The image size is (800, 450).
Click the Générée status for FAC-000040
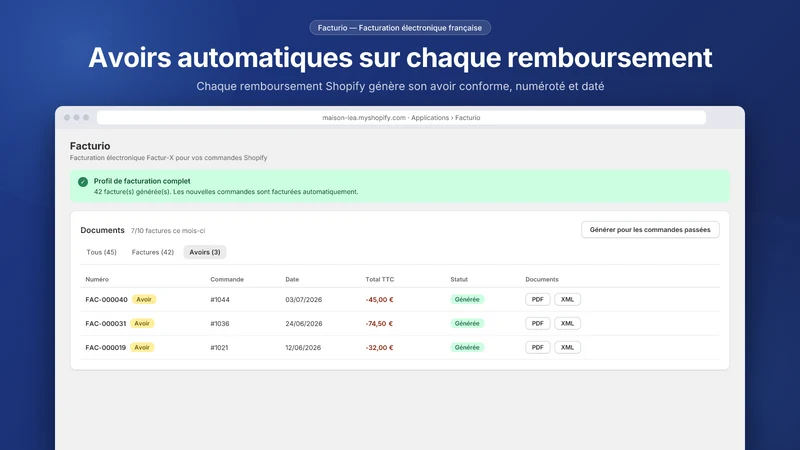(467, 299)
